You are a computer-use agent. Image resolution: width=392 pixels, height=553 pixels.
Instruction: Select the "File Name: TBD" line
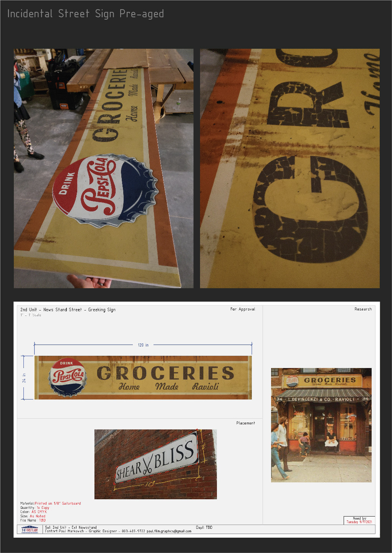click(33, 520)
